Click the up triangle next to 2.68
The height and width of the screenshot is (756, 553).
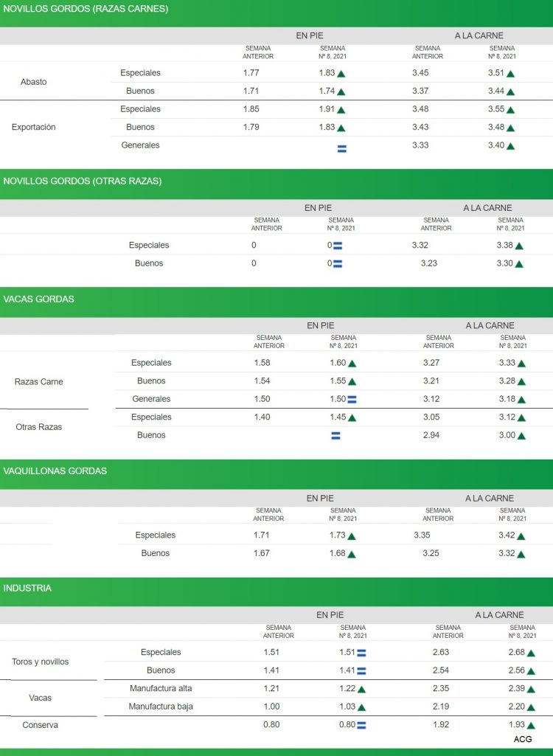point(530,653)
